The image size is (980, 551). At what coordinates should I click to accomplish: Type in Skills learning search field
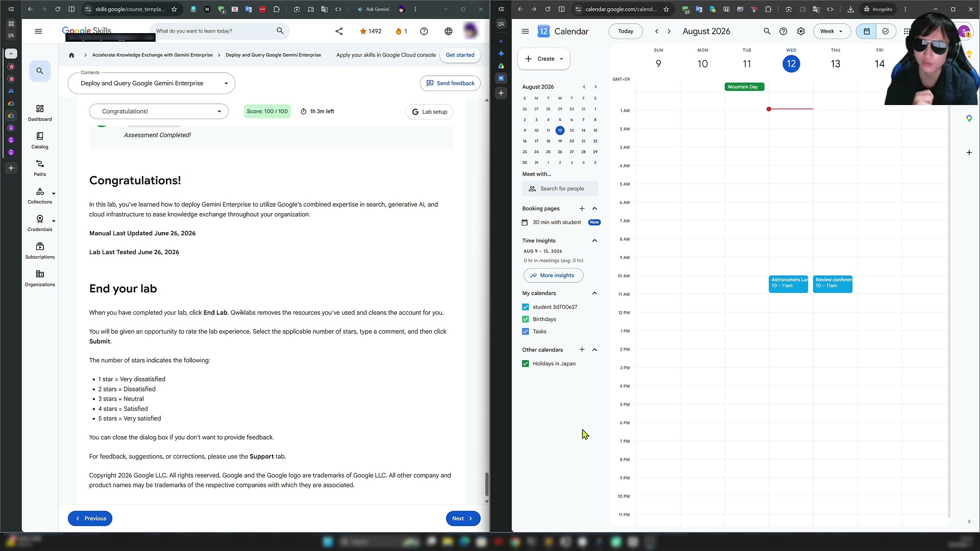coord(214,31)
